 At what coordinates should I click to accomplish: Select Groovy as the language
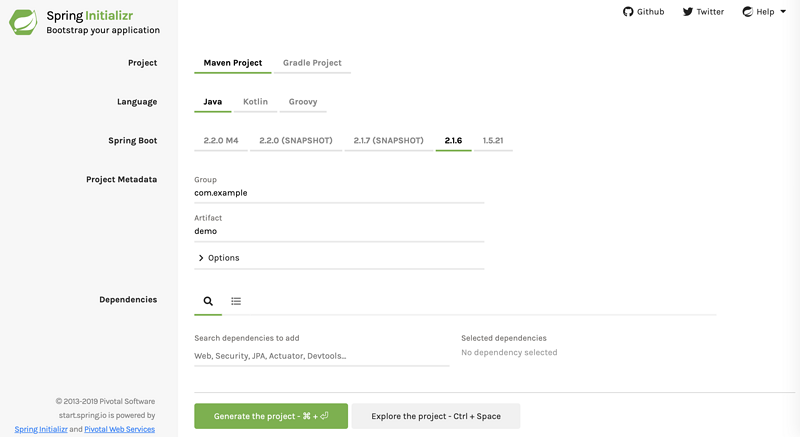tap(304, 102)
